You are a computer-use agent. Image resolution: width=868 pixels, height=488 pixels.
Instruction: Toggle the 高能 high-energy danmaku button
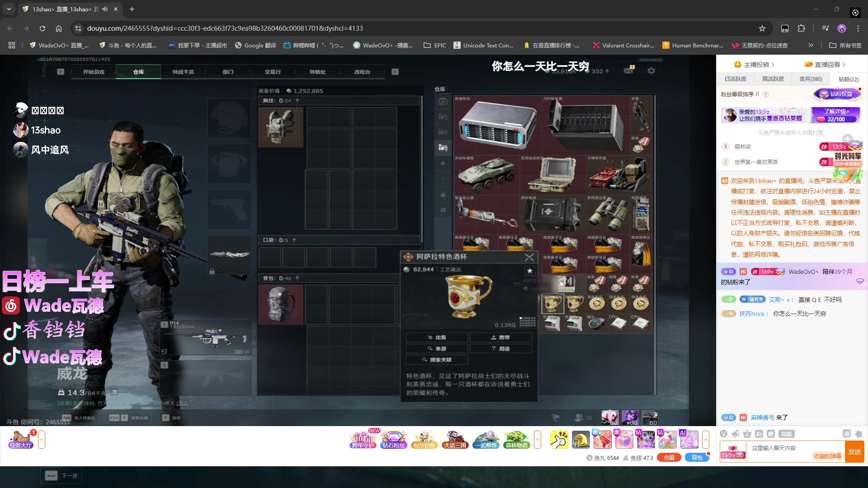787,434
